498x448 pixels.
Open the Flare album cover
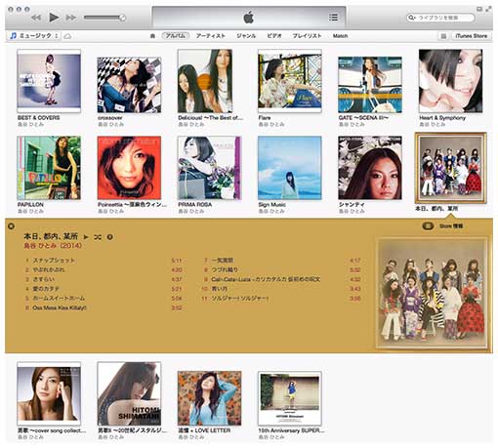290,81
